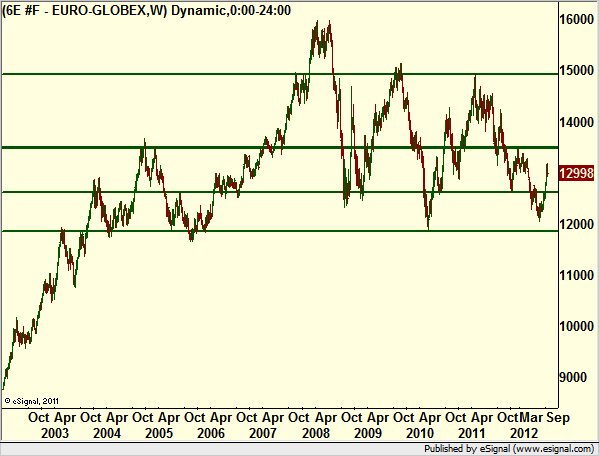
Task: Click the 2009 year label
Action: (x=368, y=433)
